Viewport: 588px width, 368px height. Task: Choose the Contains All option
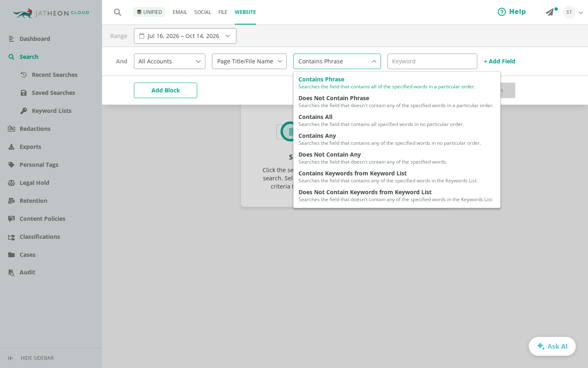pos(397,121)
